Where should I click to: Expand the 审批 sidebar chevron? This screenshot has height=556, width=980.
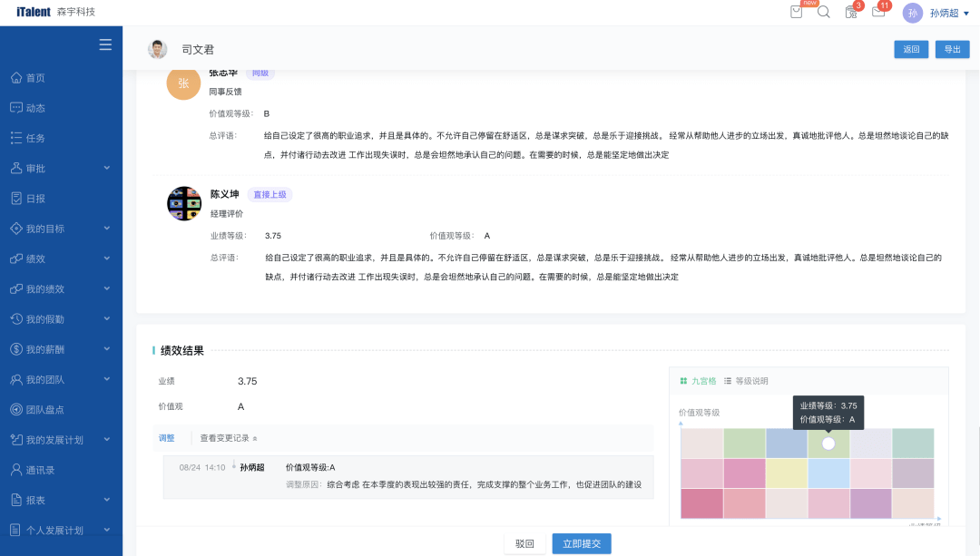[107, 168]
